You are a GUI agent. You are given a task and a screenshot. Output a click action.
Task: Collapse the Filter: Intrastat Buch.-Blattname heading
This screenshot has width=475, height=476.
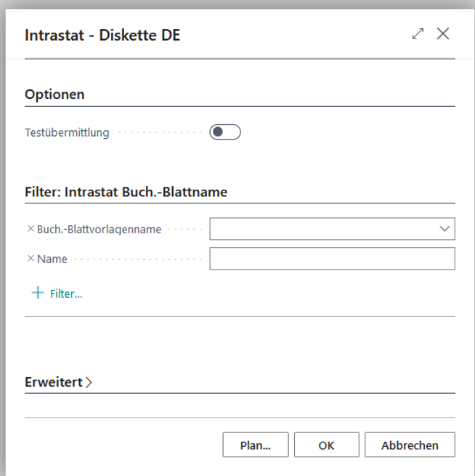click(x=126, y=193)
